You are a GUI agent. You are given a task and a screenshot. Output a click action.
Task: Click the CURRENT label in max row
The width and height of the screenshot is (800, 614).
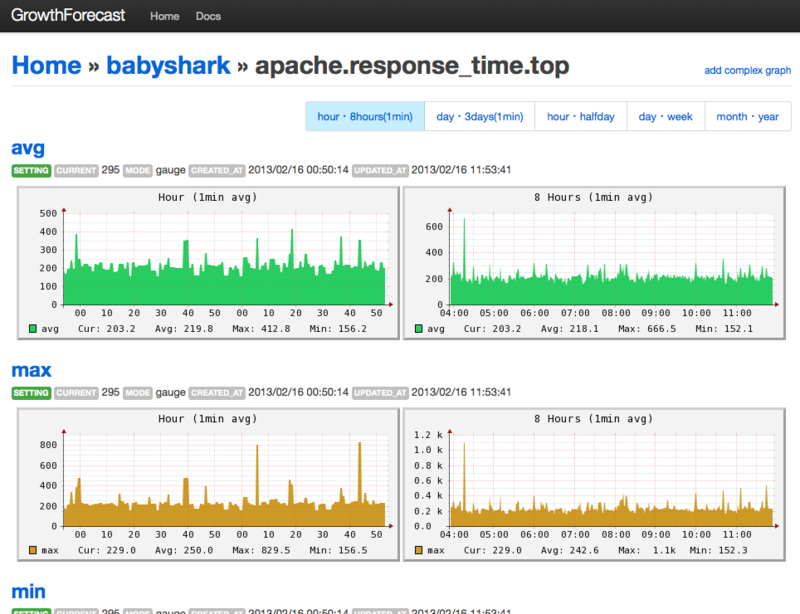(76, 393)
